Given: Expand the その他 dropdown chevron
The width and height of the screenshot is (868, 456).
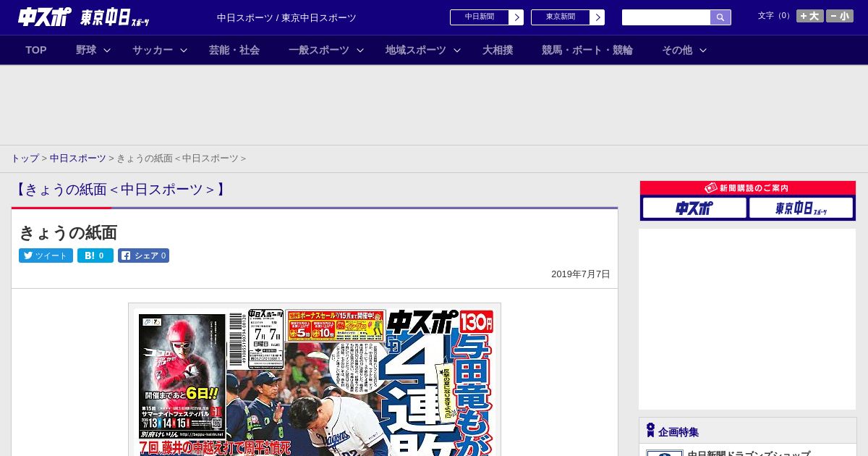Looking at the screenshot, I should [703, 50].
